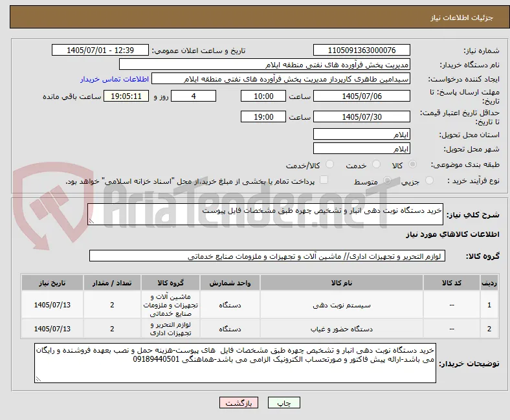Click the توضیحات خریدار label
The height and width of the screenshot is (420, 510).
click(x=469, y=364)
